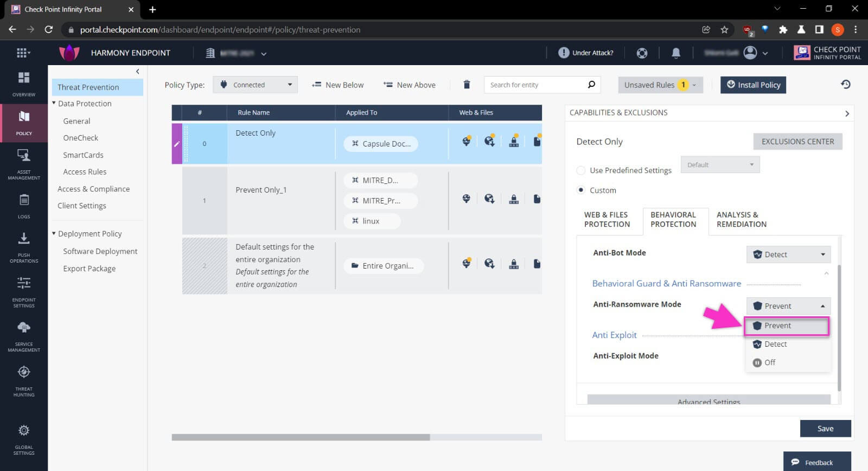Click New Above button
The image size is (868, 471).
point(409,85)
